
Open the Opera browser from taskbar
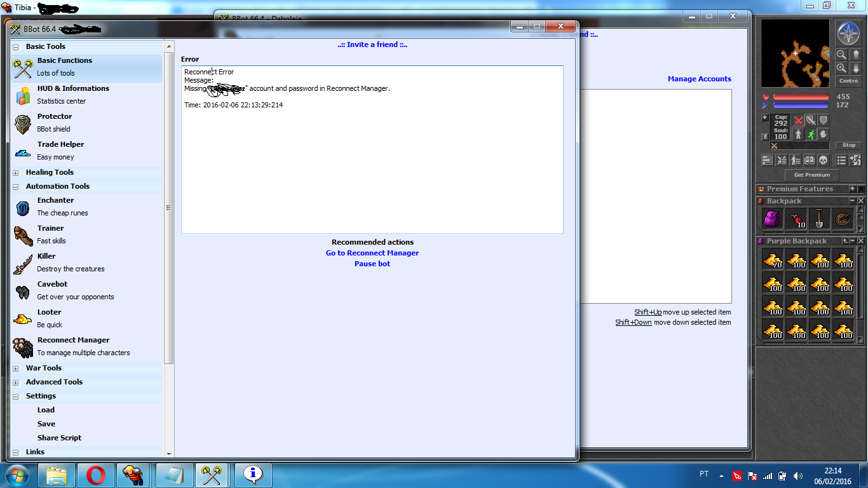[96, 475]
